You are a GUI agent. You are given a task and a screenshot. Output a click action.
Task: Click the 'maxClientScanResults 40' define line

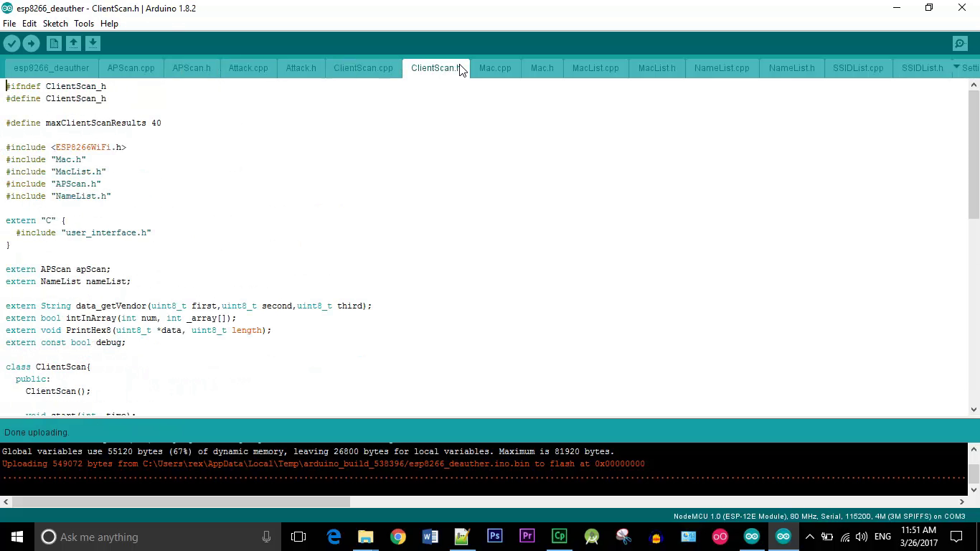(x=83, y=123)
